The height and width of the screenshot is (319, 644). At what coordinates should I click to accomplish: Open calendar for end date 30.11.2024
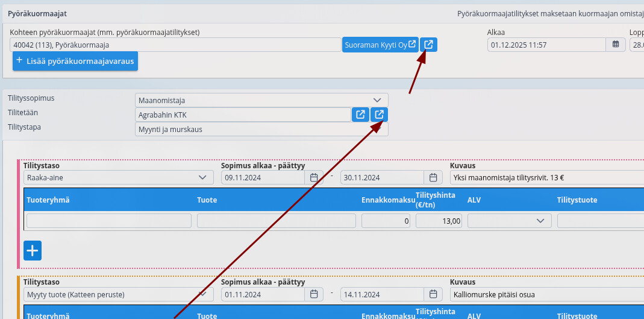click(x=433, y=177)
